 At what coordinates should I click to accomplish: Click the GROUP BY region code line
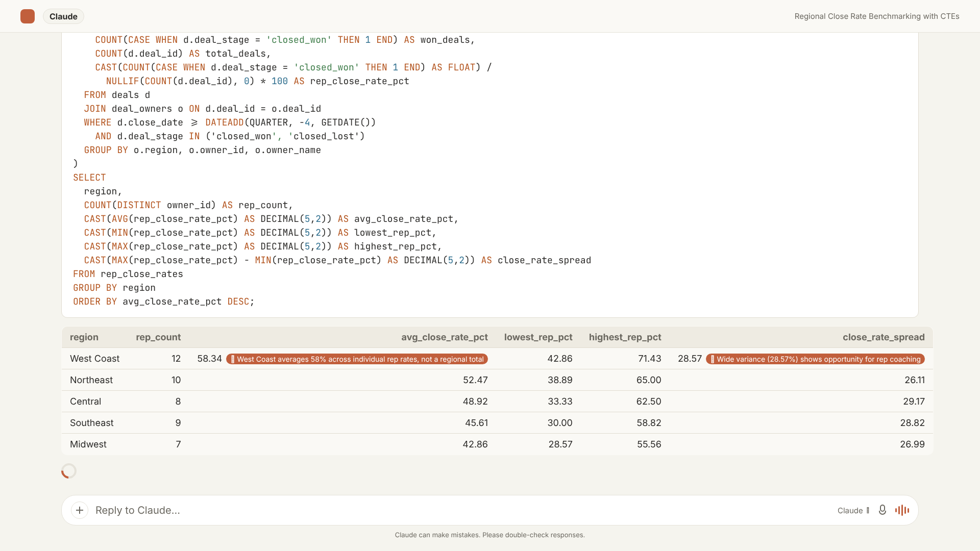tap(114, 288)
